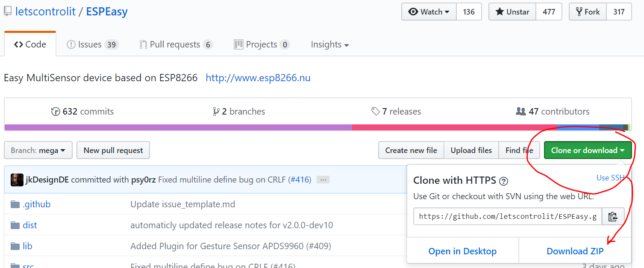Screen dimensions: 644x268
Task: Open the #416 pull request link
Action: pyautogui.click(x=300, y=180)
